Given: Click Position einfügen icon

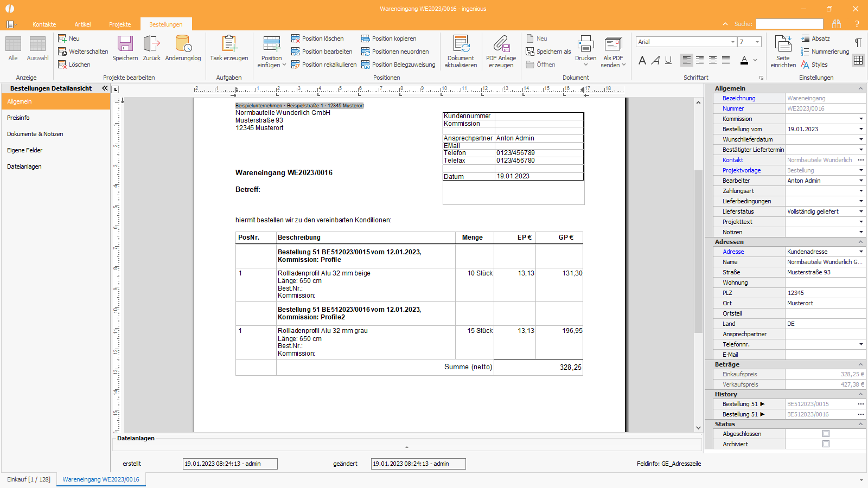Looking at the screenshot, I should [272, 43].
